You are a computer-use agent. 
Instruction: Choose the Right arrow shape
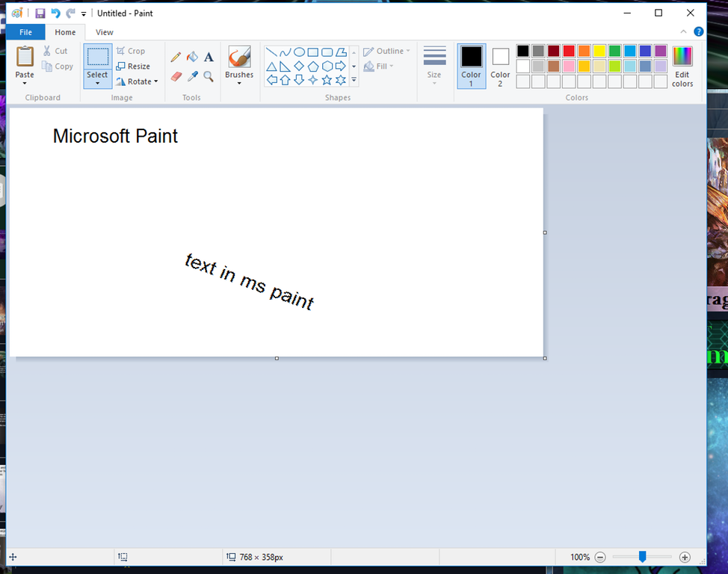(x=341, y=66)
